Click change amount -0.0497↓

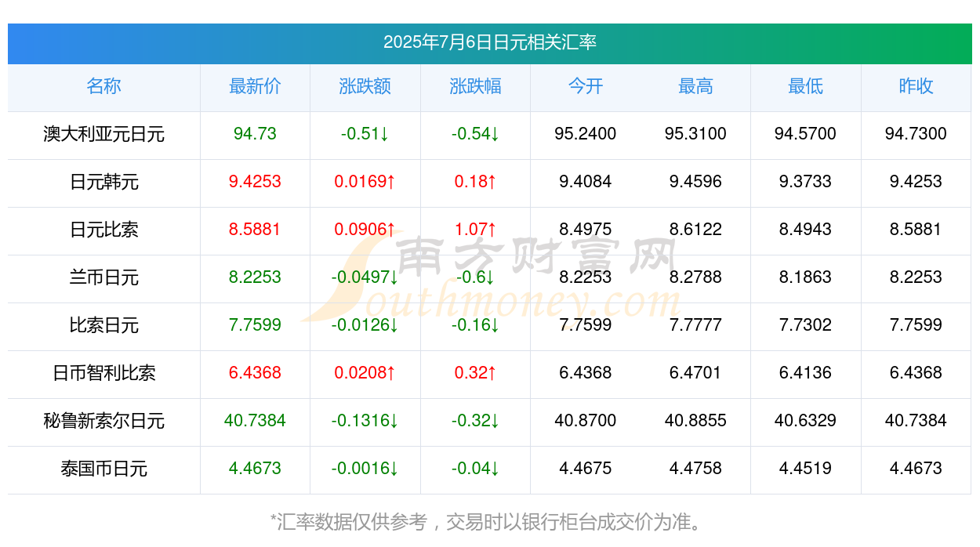pyautogui.click(x=365, y=277)
